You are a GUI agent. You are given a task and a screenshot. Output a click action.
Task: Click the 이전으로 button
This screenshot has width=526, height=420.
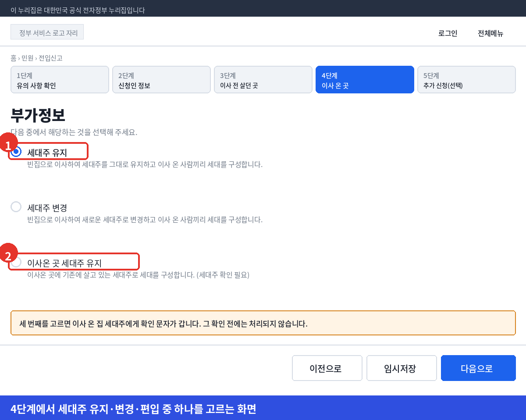coord(327,368)
